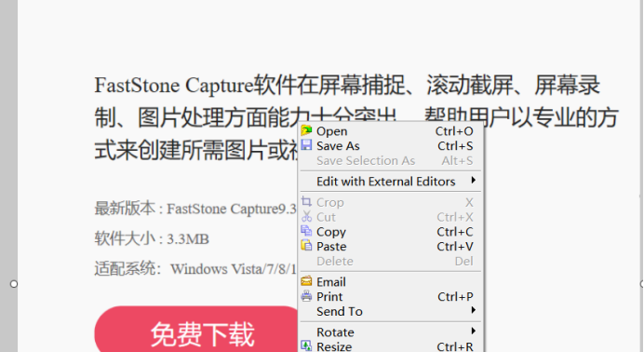Click the Print printer icon
644x352 pixels.
pos(306,296)
